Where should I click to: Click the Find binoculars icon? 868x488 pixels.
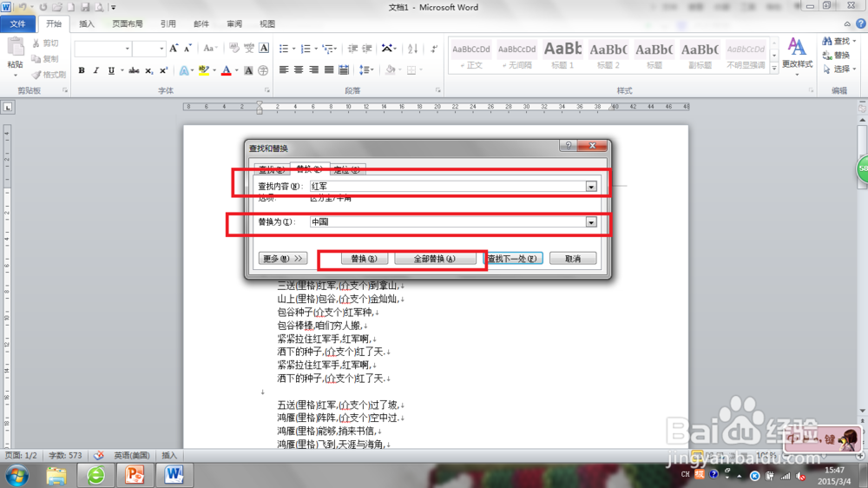coord(827,42)
